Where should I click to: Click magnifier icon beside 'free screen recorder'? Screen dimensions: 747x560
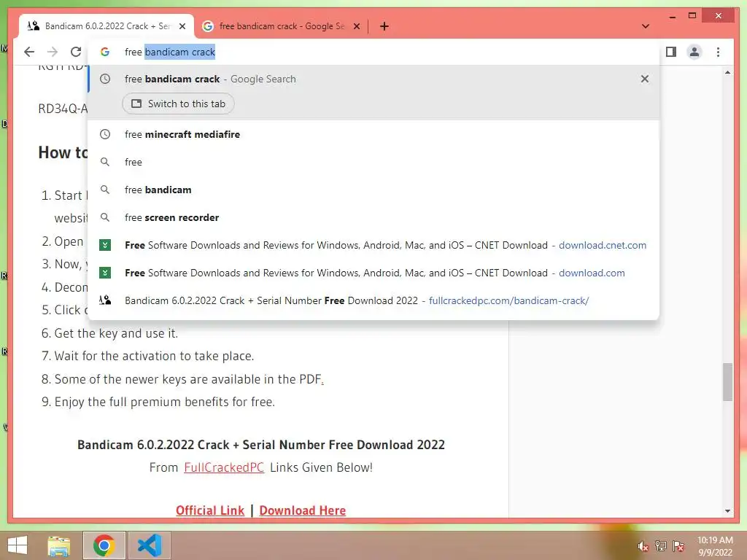(105, 217)
